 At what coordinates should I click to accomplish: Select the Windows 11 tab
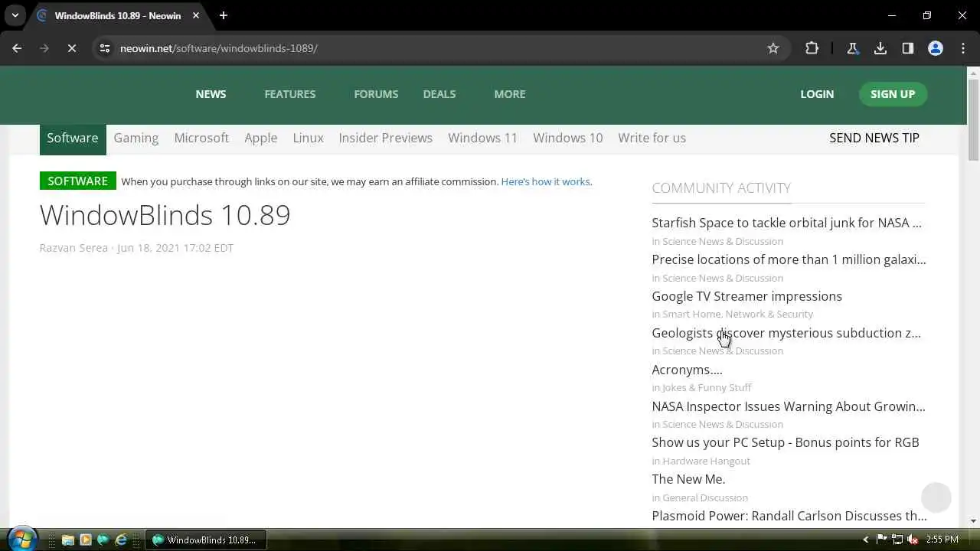point(483,138)
